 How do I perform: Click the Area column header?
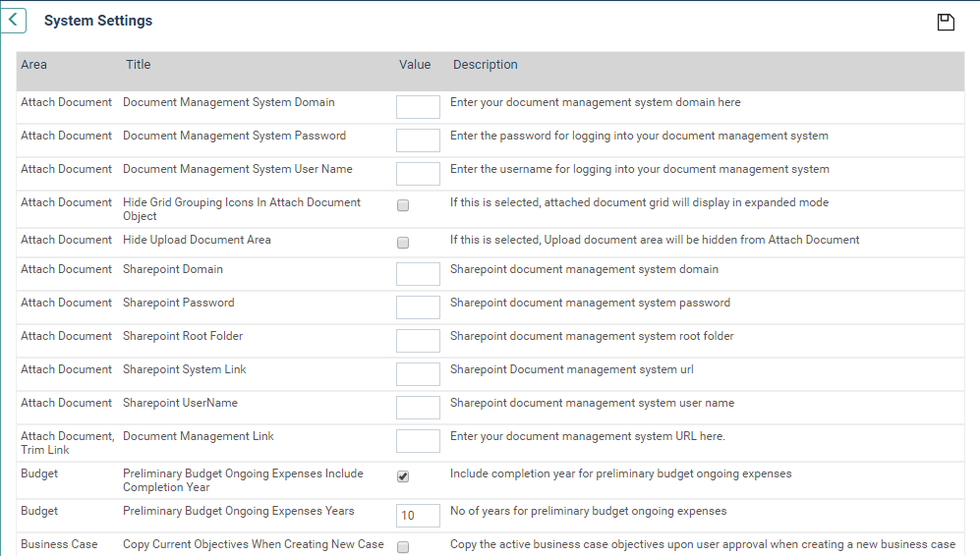coord(33,65)
